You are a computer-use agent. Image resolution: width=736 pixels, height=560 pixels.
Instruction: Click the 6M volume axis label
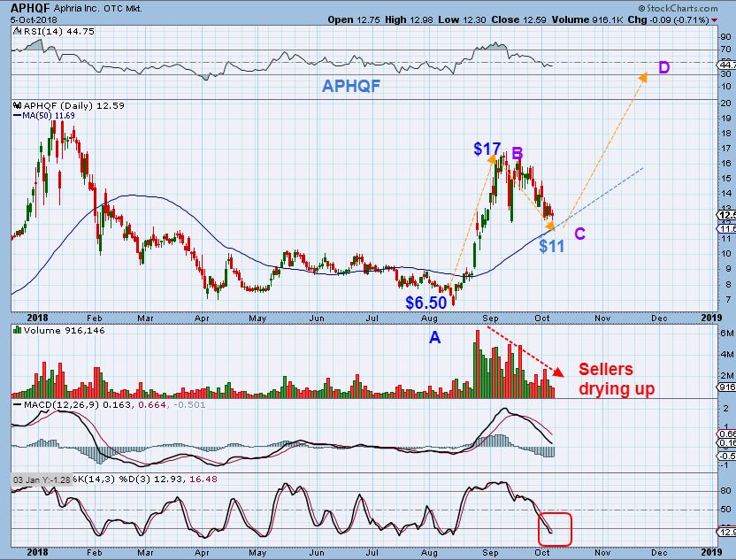pos(727,334)
